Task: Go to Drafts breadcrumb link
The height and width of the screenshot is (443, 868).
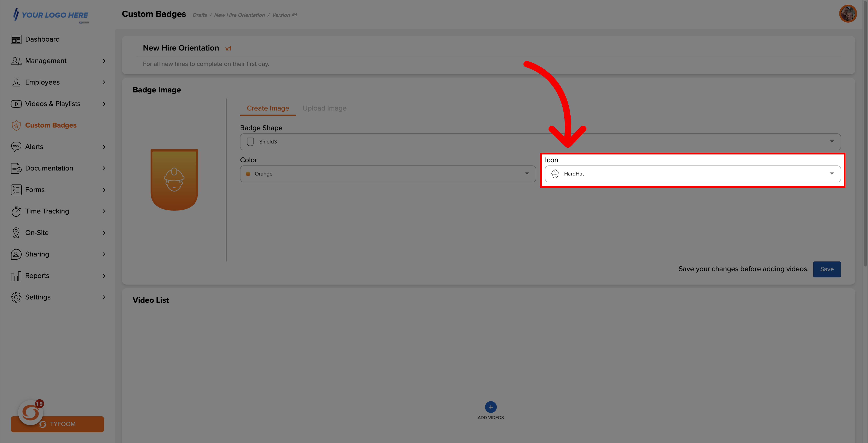Action: pos(199,15)
